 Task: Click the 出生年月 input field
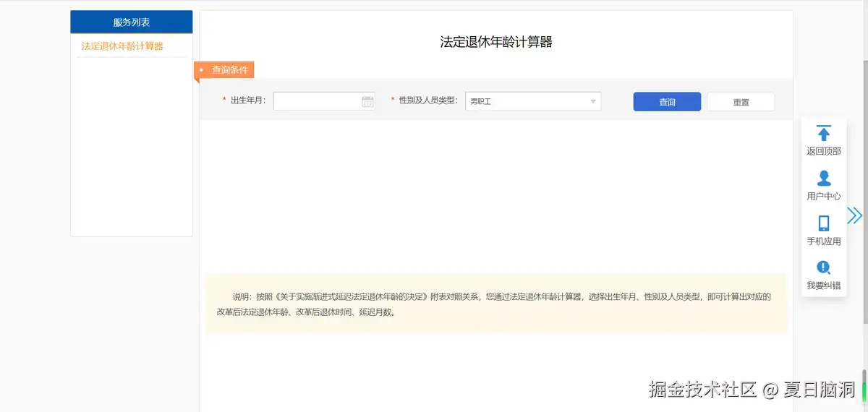(x=324, y=101)
